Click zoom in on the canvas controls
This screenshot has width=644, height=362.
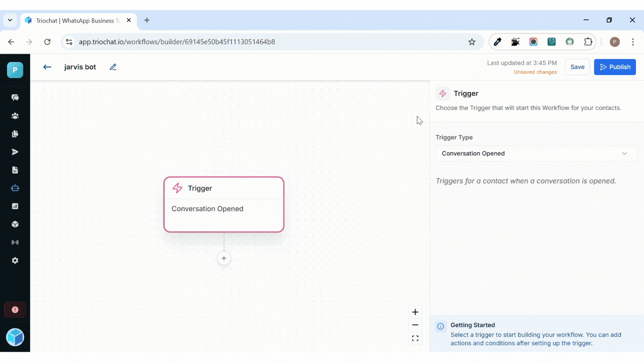(x=415, y=312)
